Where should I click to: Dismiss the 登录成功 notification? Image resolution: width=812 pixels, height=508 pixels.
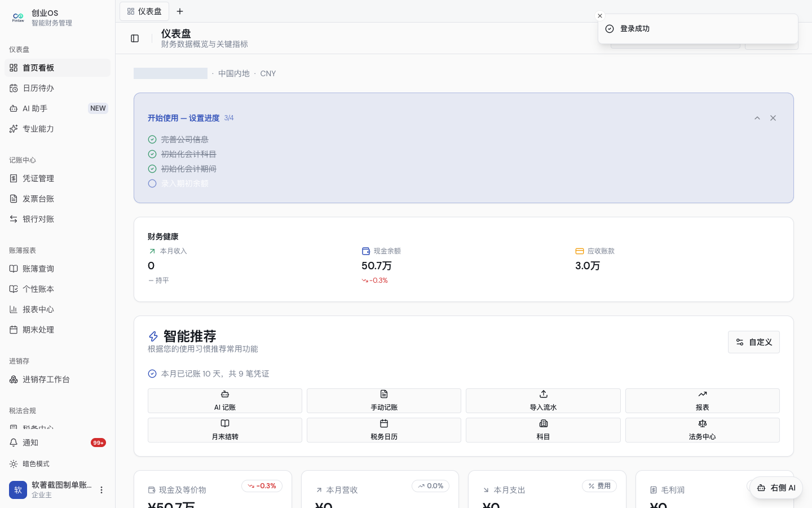pos(600,16)
